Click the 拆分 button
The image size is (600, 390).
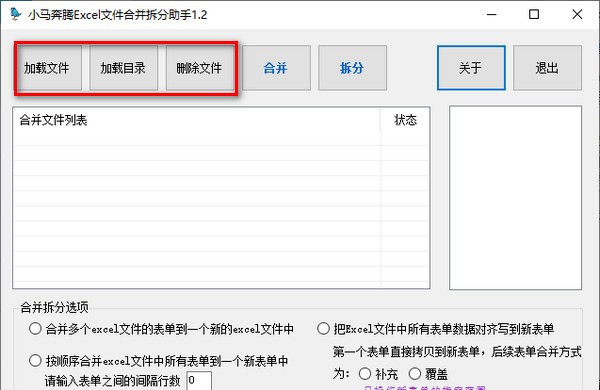tap(352, 68)
